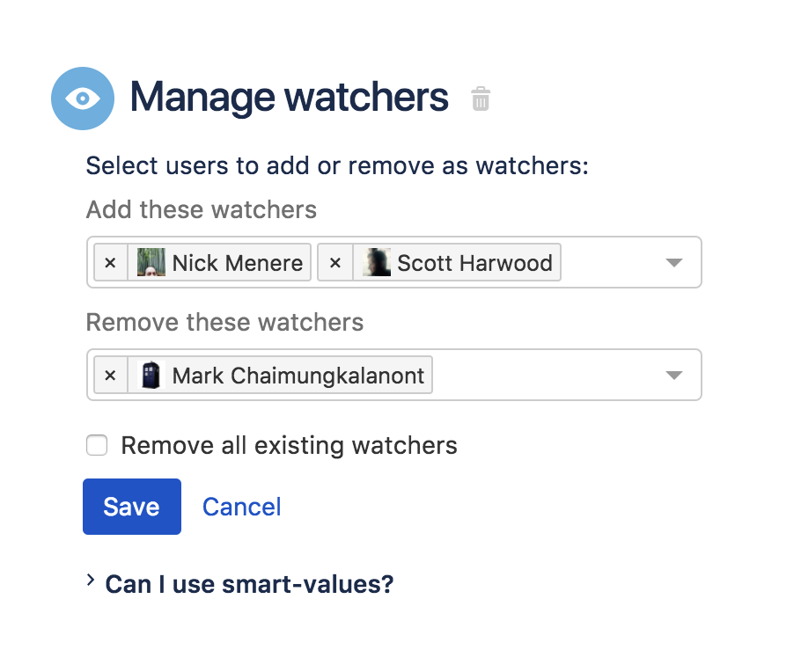Click the Manage watchers heading

click(289, 98)
